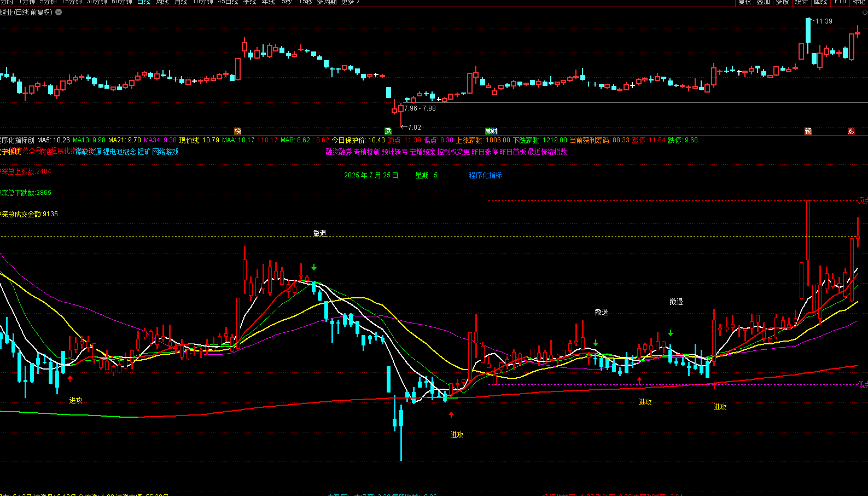
Task: Switch to the 周线 weekly period tab
Action: click(162, 2)
